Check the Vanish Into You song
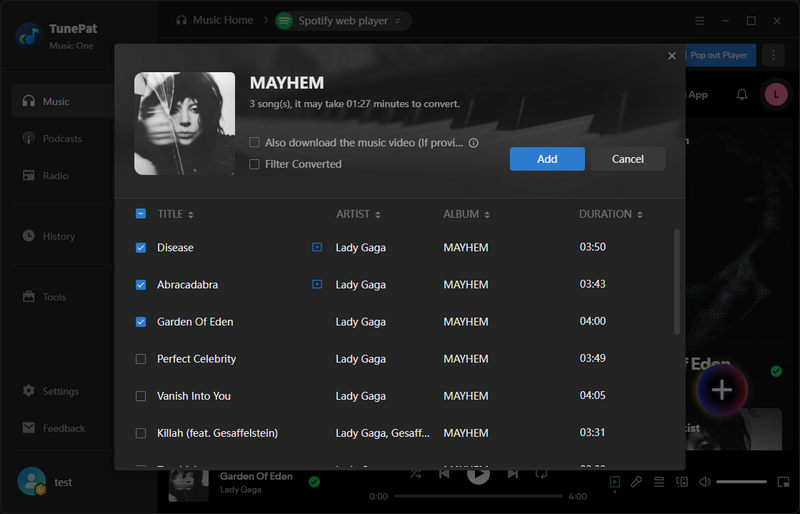 141,396
